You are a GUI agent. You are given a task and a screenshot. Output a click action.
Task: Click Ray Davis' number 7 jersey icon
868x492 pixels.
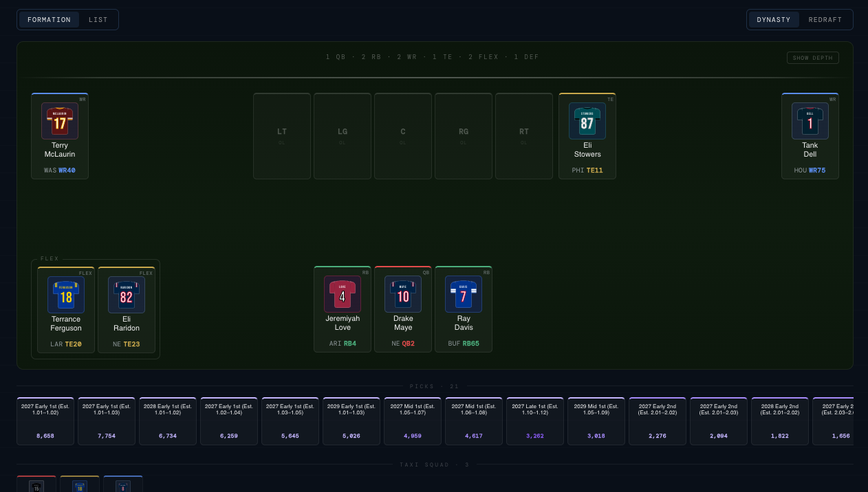[x=464, y=294]
